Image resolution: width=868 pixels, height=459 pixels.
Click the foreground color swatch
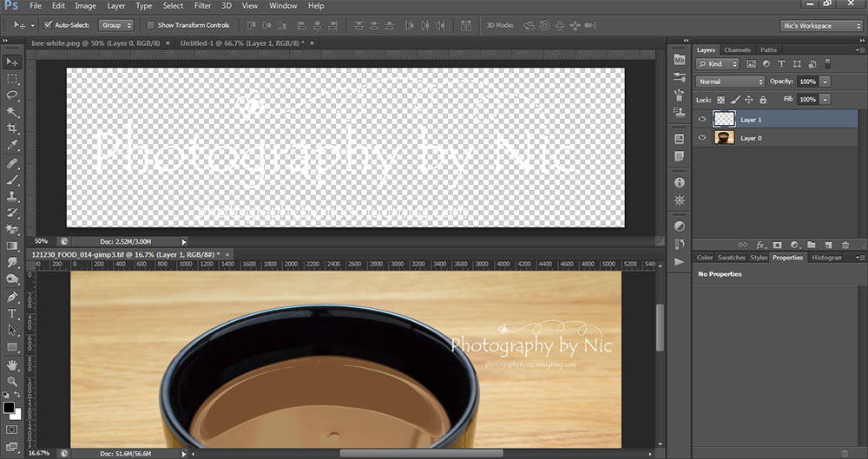point(9,407)
